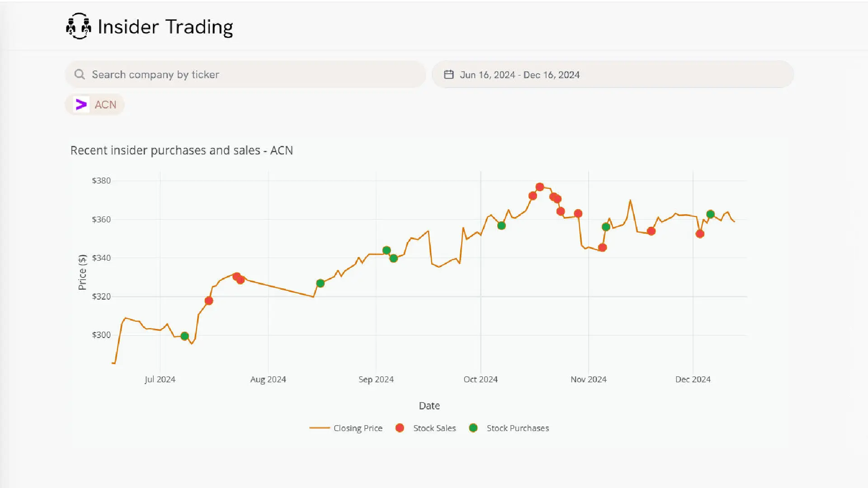Click the red sale marker near $318 in July
Screen dimensions: 868x488
209,301
